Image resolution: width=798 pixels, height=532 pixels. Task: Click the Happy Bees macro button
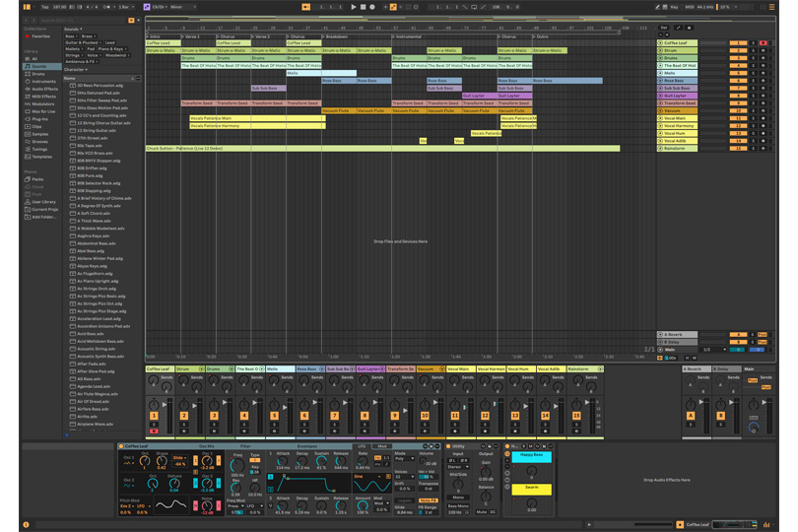[531, 456]
